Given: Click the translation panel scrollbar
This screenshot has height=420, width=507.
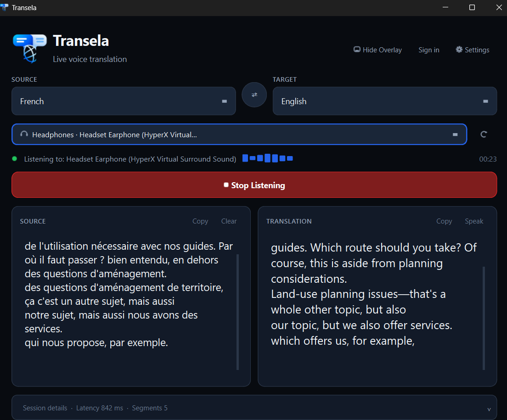Looking at the screenshot, I should coord(484,318).
